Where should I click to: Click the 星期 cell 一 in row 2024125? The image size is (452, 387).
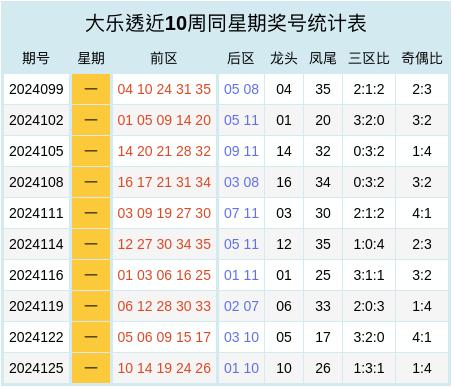91,368
